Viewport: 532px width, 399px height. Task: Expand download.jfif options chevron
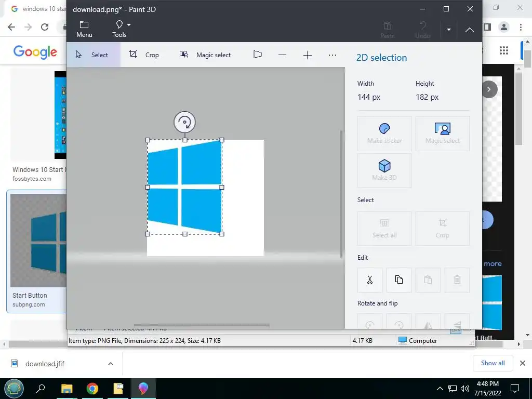[x=111, y=364]
